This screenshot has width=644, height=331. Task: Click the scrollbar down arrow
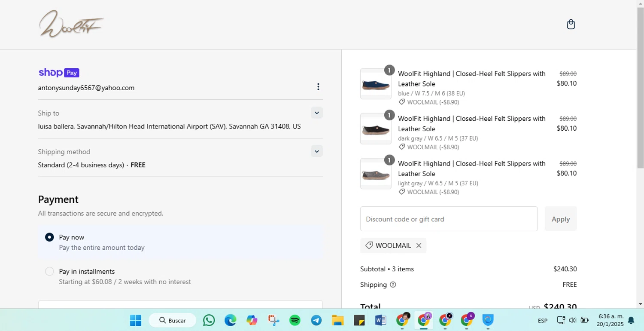(640, 304)
